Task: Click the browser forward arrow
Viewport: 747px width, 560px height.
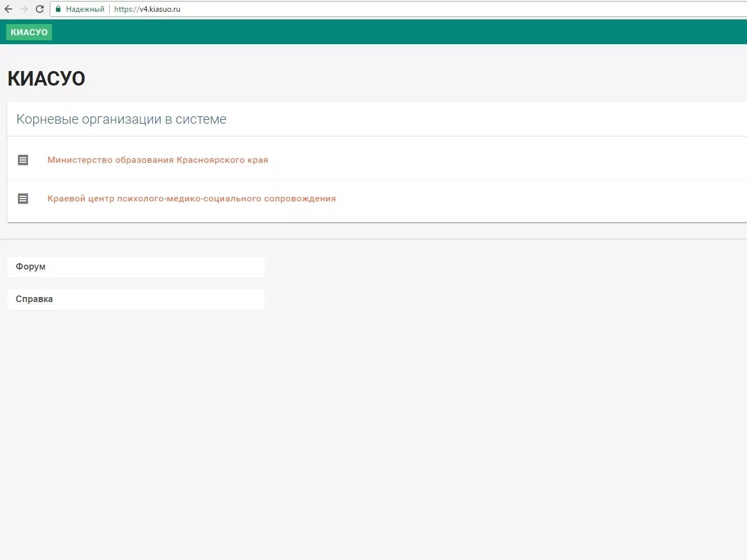Action: (24, 9)
